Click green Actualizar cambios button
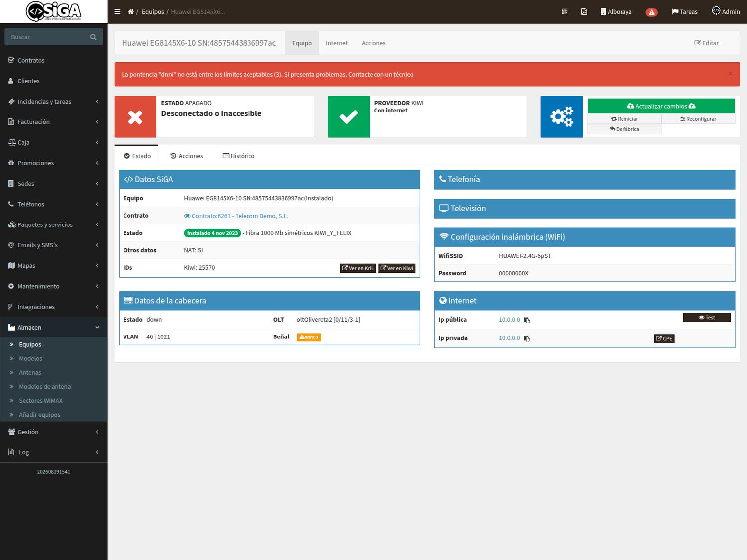The width and height of the screenshot is (747, 560). [x=661, y=106]
